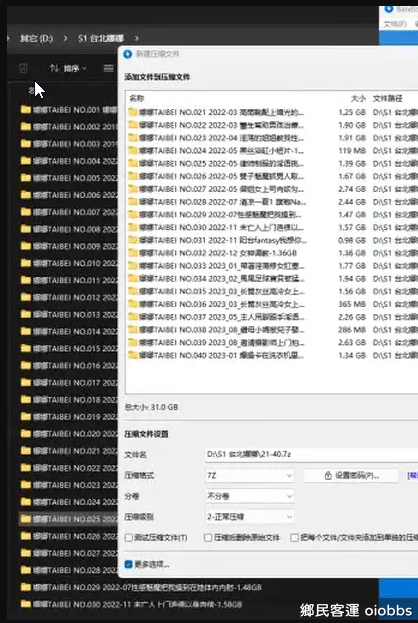Check 把每个文件/文件夹添加到单独的压缩 option
Screen dimensions: 418x623
coord(294,538)
